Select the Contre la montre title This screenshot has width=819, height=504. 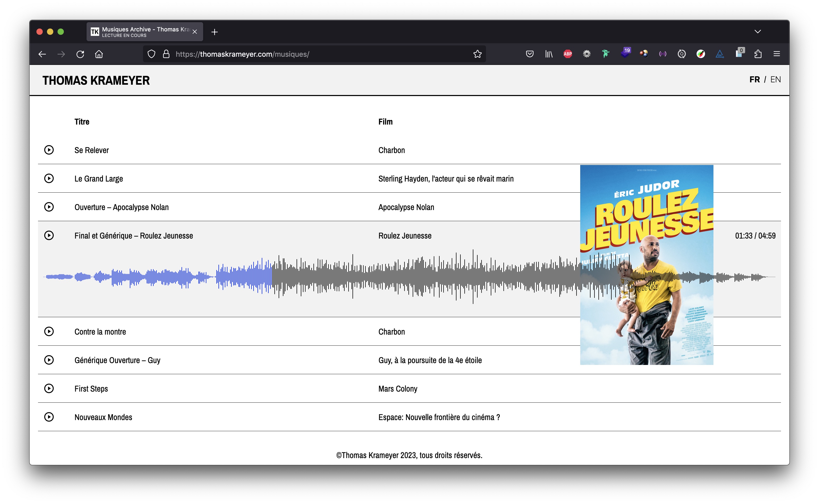click(100, 332)
